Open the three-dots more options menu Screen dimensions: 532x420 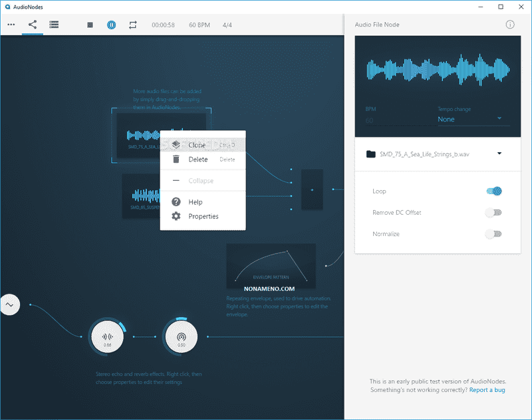tap(11, 25)
